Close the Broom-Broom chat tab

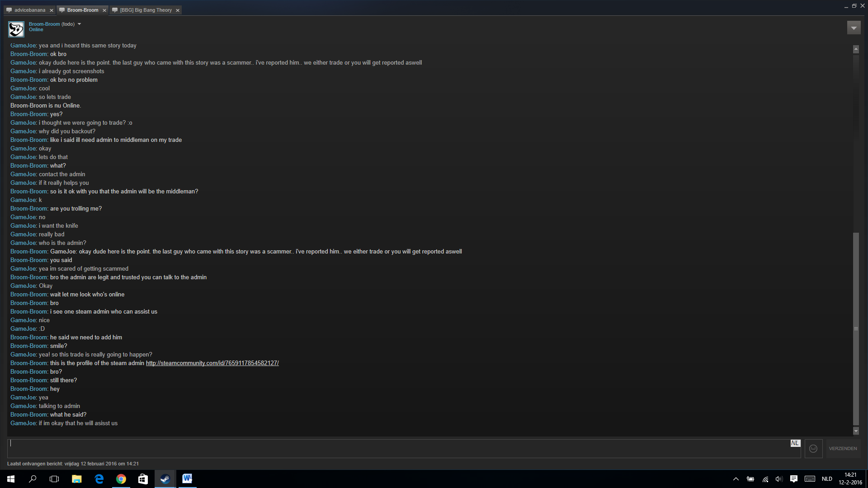click(x=104, y=10)
